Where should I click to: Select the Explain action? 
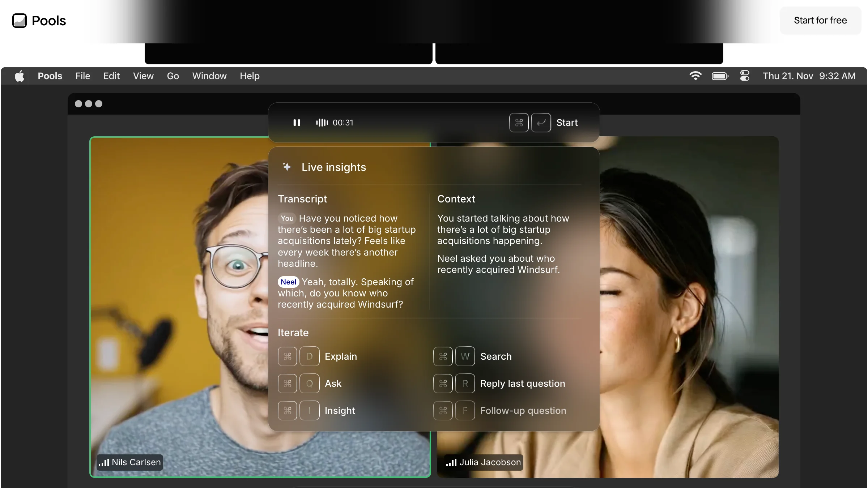coord(341,356)
